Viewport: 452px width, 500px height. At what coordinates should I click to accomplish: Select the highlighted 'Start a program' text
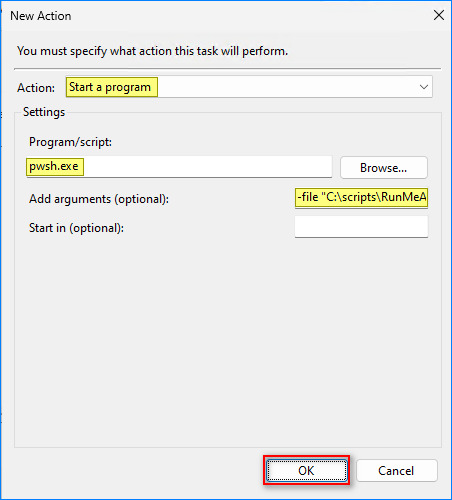coord(110,87)
